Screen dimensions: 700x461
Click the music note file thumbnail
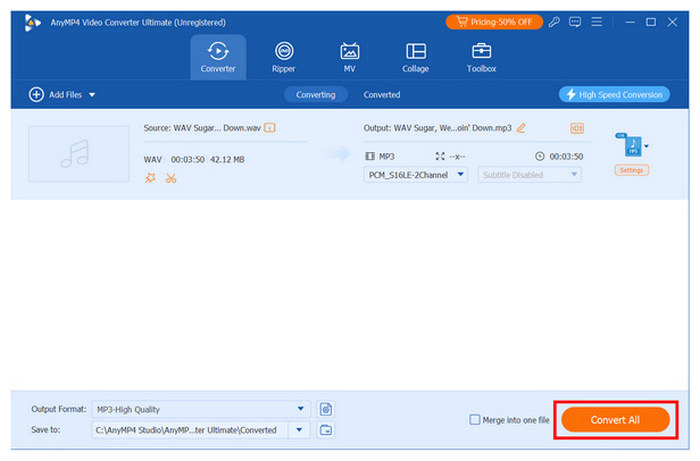[x=79, y=154]
